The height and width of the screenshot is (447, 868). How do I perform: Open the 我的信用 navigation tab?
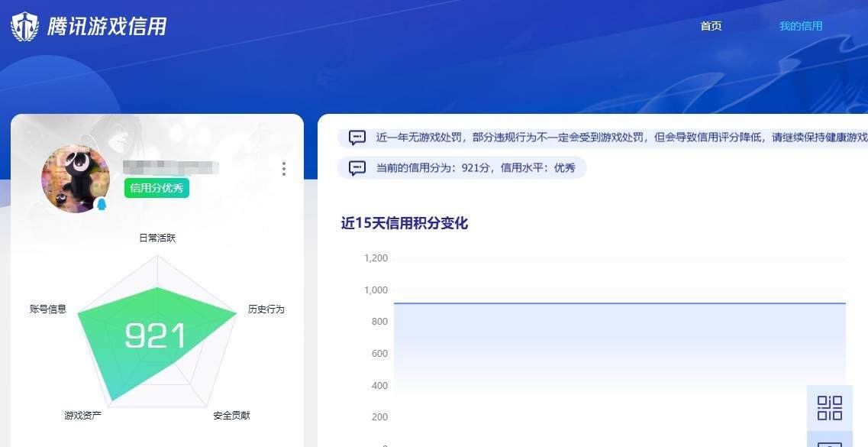(x=801, y=26)
